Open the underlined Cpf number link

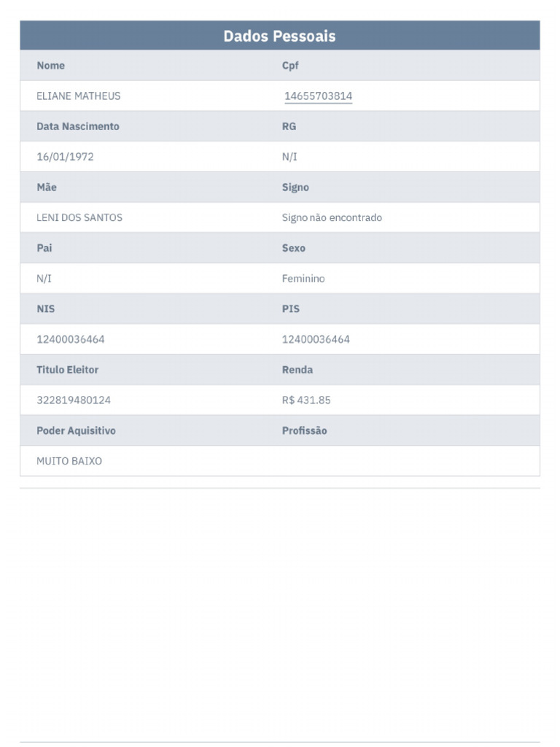tap(318, 96)
